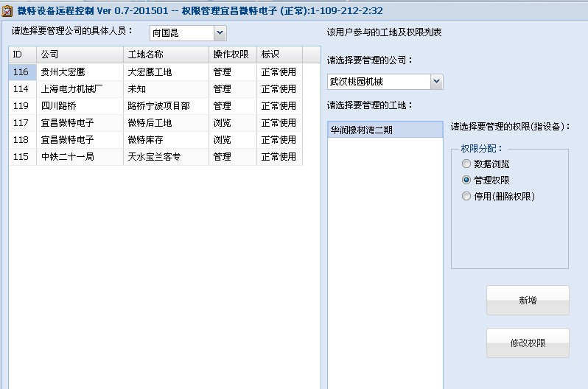The width and height of the screenshot is (588, 389).
Task: Click the 中铁二十一局 company cell
Action: [x=80, y=156]
